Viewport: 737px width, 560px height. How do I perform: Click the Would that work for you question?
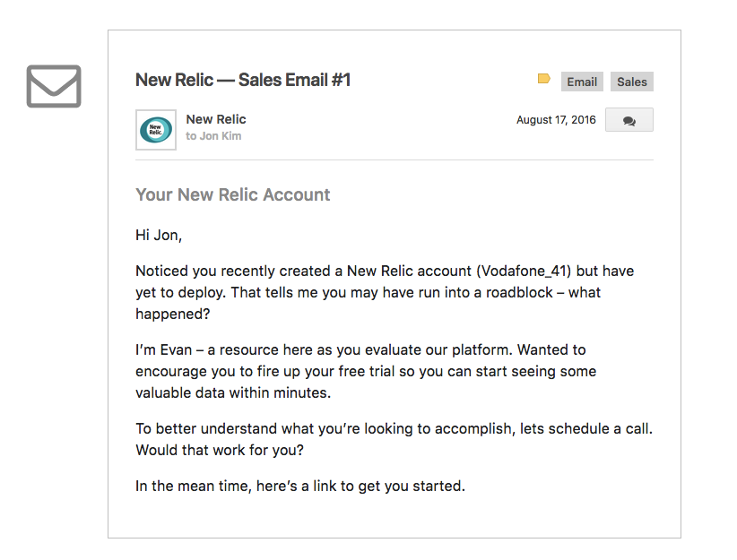tap(220, 450)
